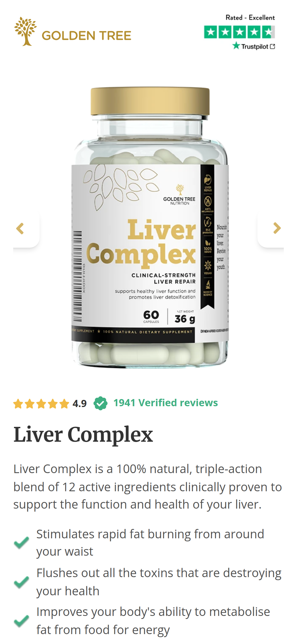Click the Rated - Excellent label

pyautogui.click(x=250, y=18)
